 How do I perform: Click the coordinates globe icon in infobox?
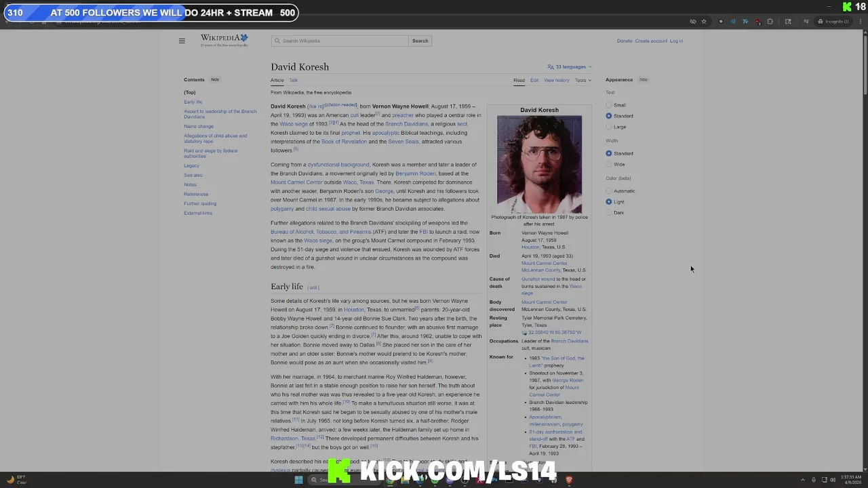(x=524, y=333)
